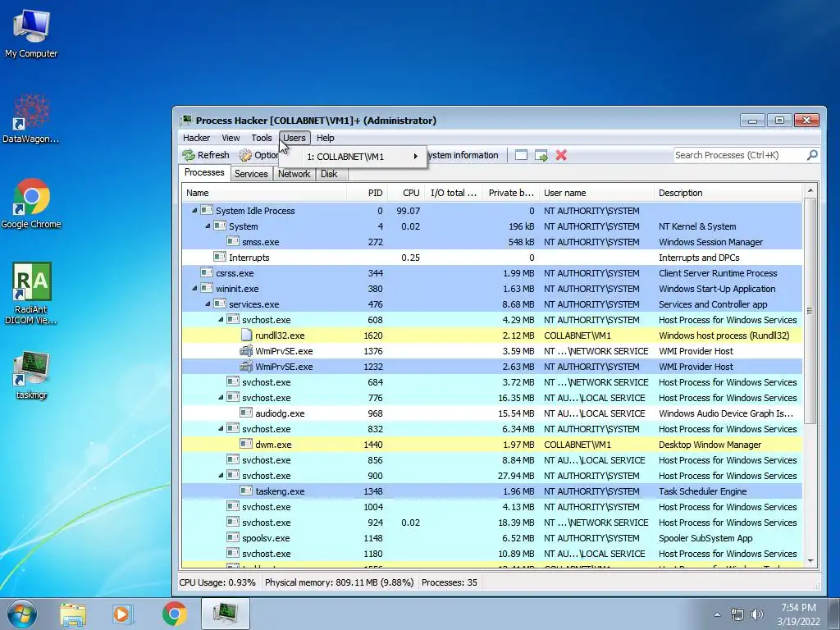Collapse the System Idle Process tree node

click(x=194, y=211)
